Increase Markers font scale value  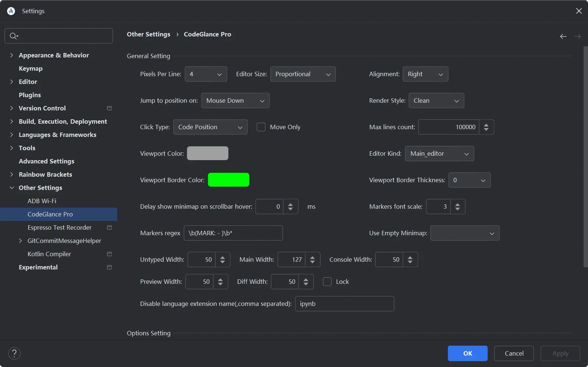tap(457, 204)
